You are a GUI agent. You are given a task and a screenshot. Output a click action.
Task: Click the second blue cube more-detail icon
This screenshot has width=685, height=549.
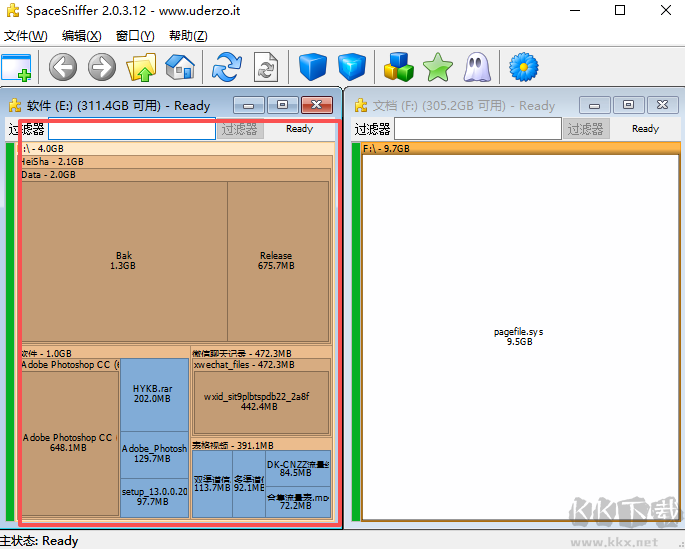point(352,67)
